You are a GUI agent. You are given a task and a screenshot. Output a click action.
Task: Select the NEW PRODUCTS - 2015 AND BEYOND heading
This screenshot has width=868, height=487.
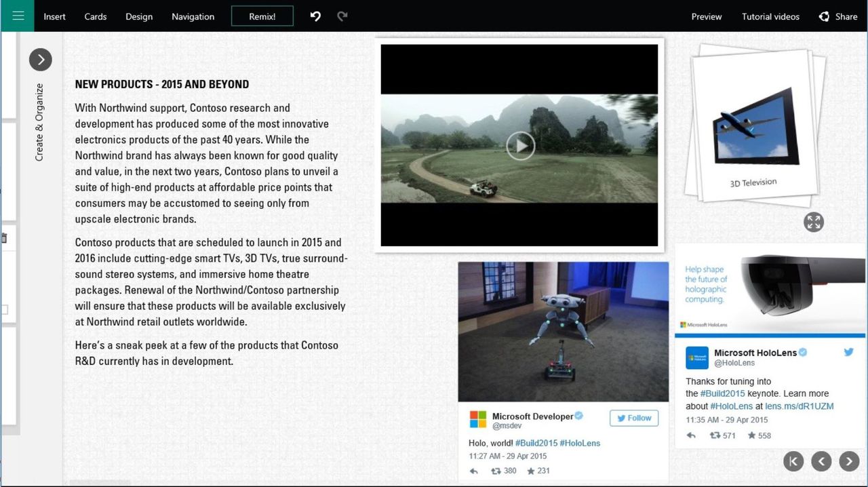pyautogui.click(x=162, y=84)
